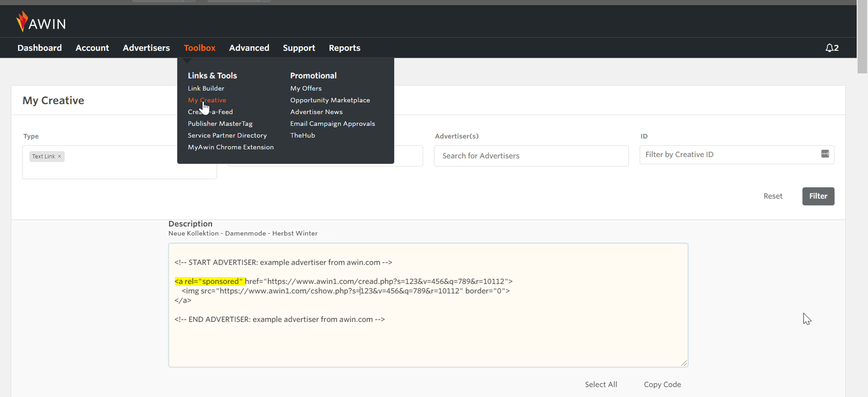Remove the Text Link tag
This screenshot has height=397, width=868.
pos(59,156)
